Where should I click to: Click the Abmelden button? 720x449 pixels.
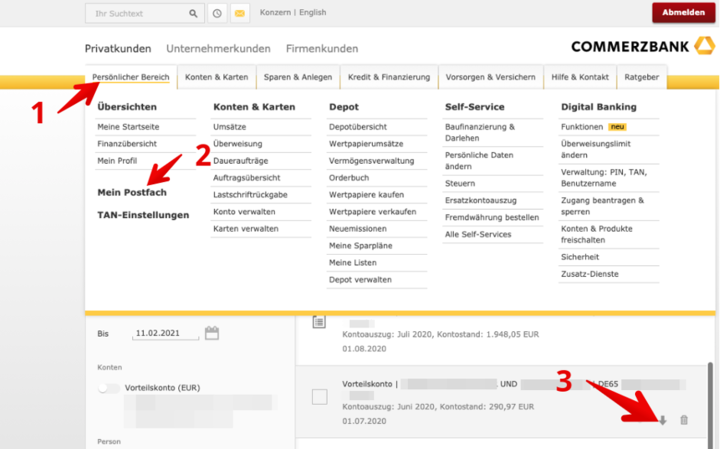tap(683, 13)
